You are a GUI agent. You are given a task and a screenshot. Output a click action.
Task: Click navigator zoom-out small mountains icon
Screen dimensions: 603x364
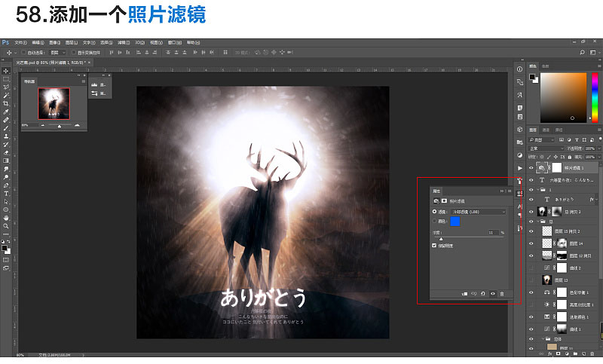coord(43,125)
